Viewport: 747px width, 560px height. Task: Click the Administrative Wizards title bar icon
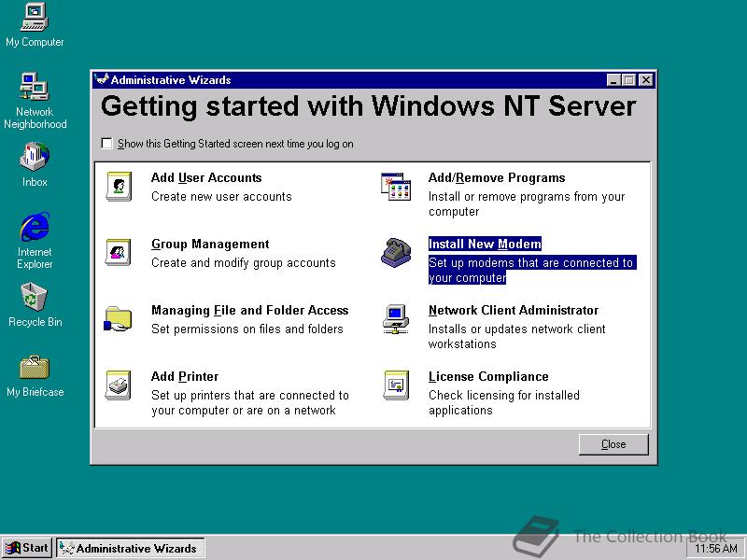[x=102, y=79]
